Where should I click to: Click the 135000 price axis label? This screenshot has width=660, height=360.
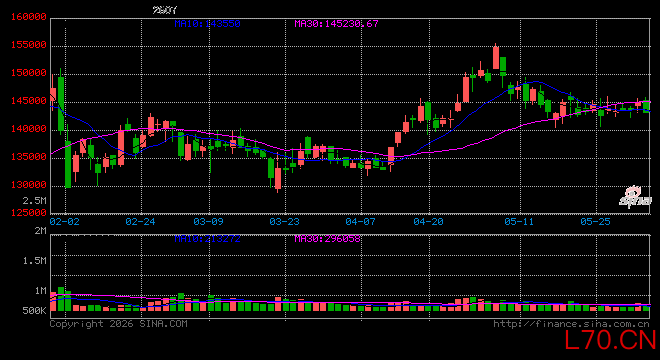(x=28, y=157)
